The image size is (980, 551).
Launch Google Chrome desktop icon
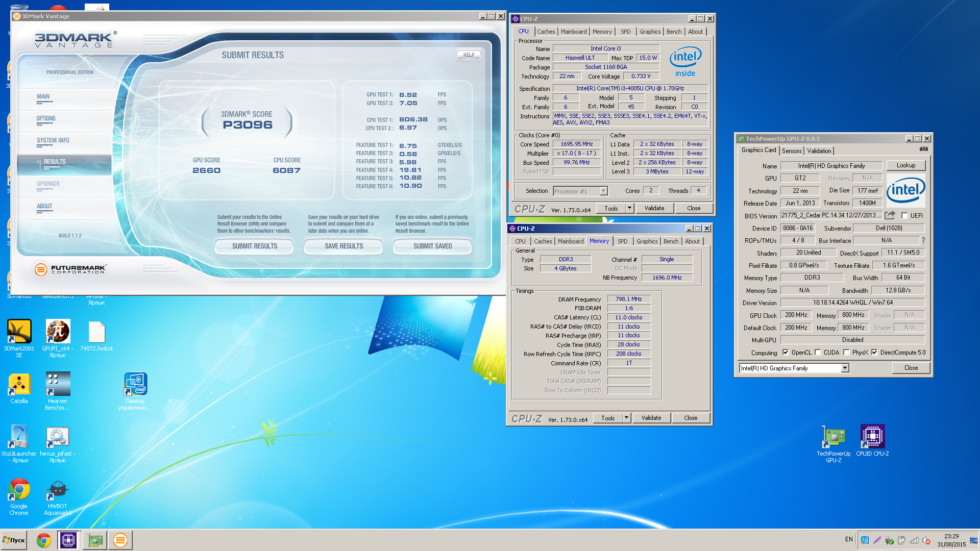pos(19,497)
